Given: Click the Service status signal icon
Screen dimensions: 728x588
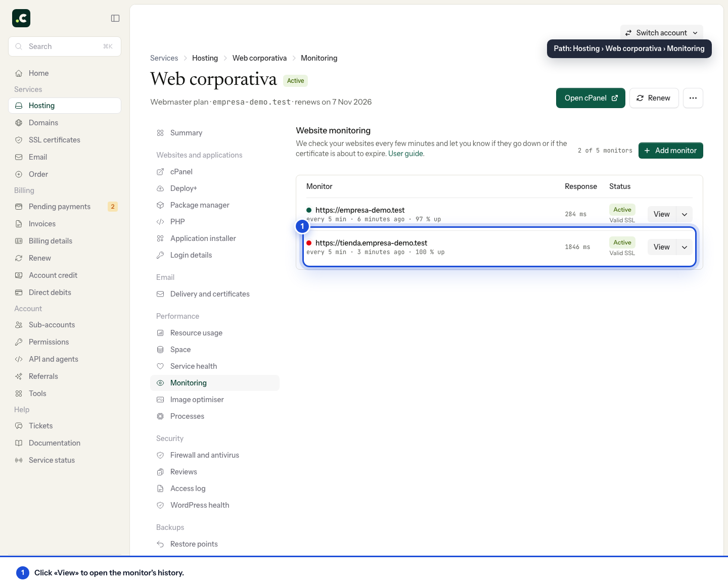Looking at the screenshot, I should [19, 460].
